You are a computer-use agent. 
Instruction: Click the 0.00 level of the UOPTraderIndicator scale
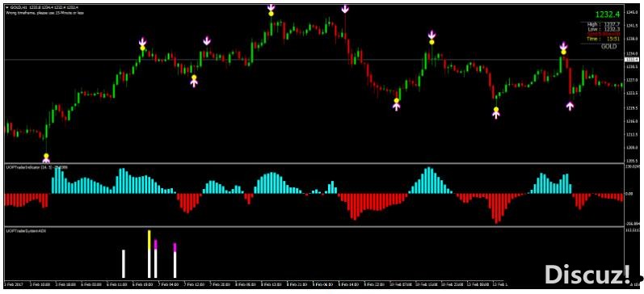click(x=629, y=193)
